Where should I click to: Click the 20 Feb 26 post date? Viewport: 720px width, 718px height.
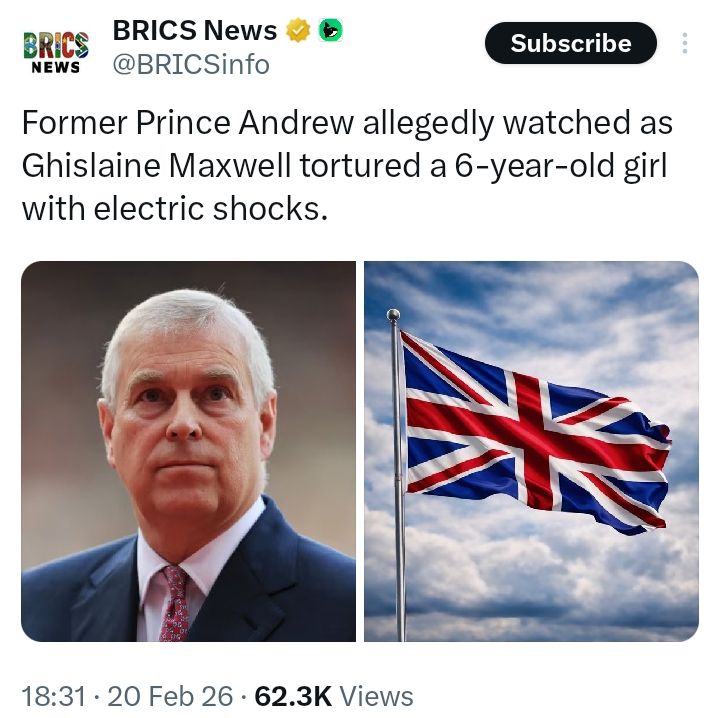(170, 696)
